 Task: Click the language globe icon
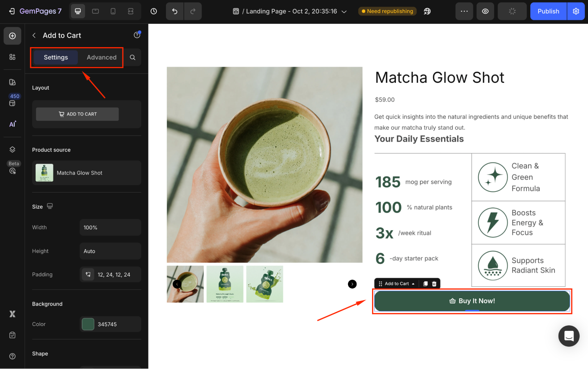click(x=427, y=11)
